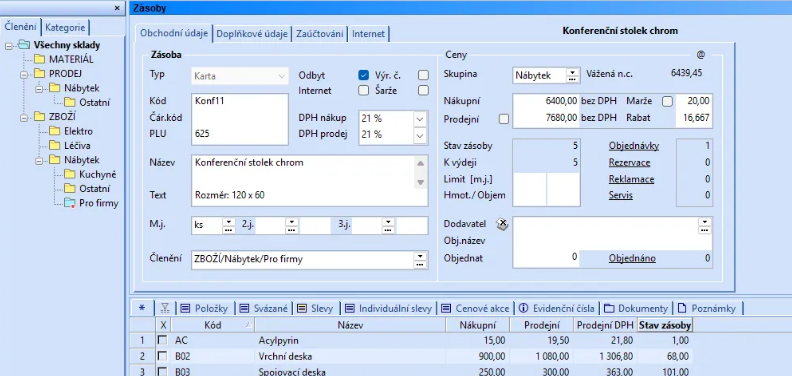This screenshot has width=792, height=376.
Task: Open the DPH nákup dropdown
Action: point(420,119)
